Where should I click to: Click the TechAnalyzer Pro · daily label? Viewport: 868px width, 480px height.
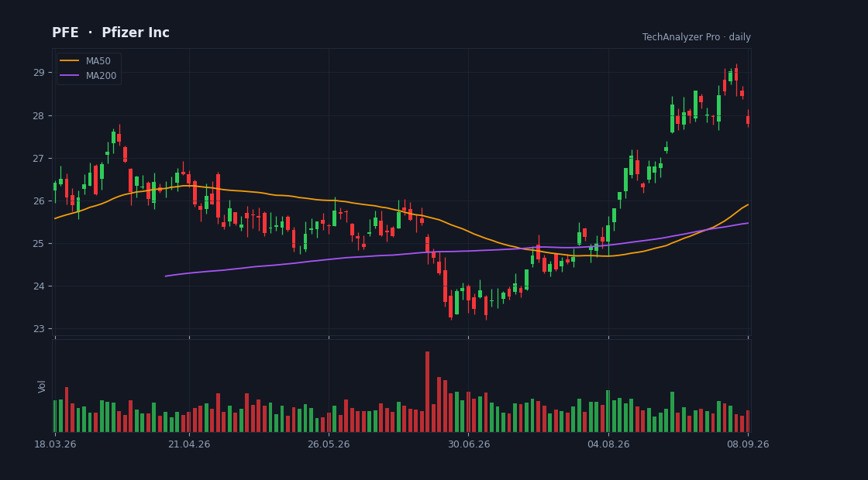tap(697, 37)
